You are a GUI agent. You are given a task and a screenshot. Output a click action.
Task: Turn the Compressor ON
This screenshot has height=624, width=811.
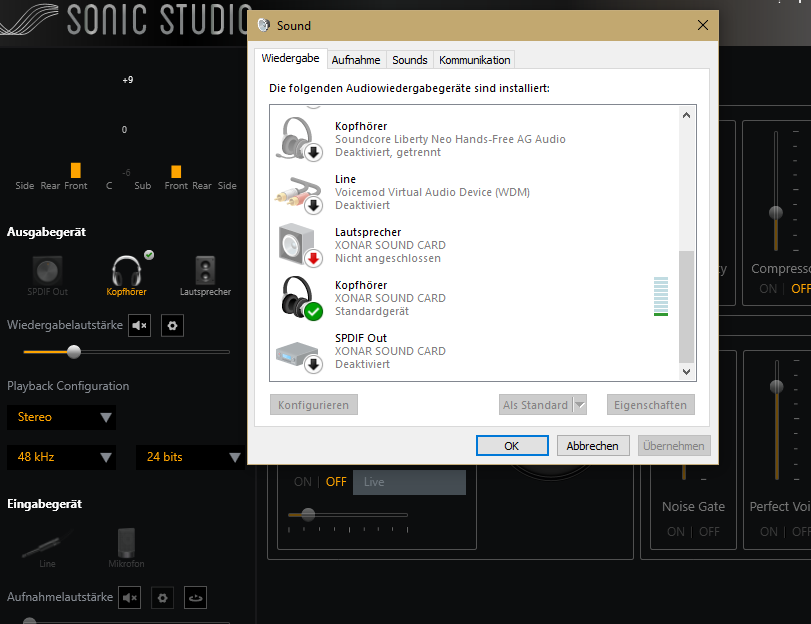click(x=768, y=289)
